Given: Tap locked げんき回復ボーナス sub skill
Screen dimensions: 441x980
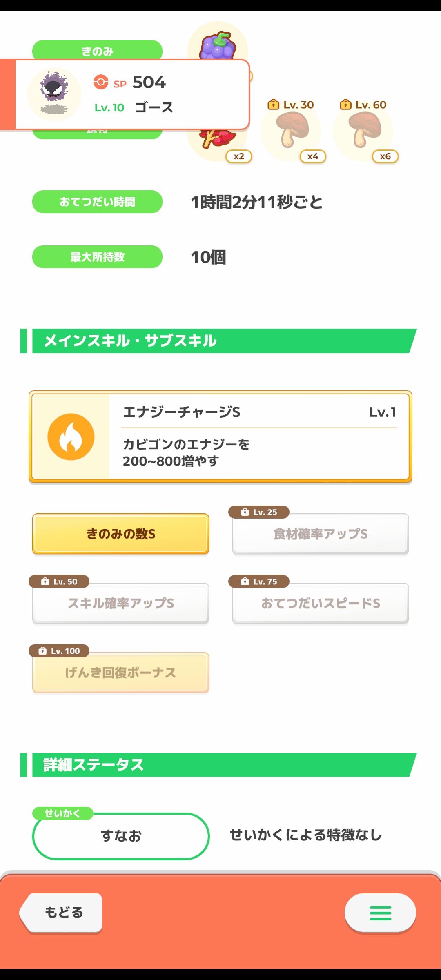Looking at the screenshot, I should coord(121,673).
